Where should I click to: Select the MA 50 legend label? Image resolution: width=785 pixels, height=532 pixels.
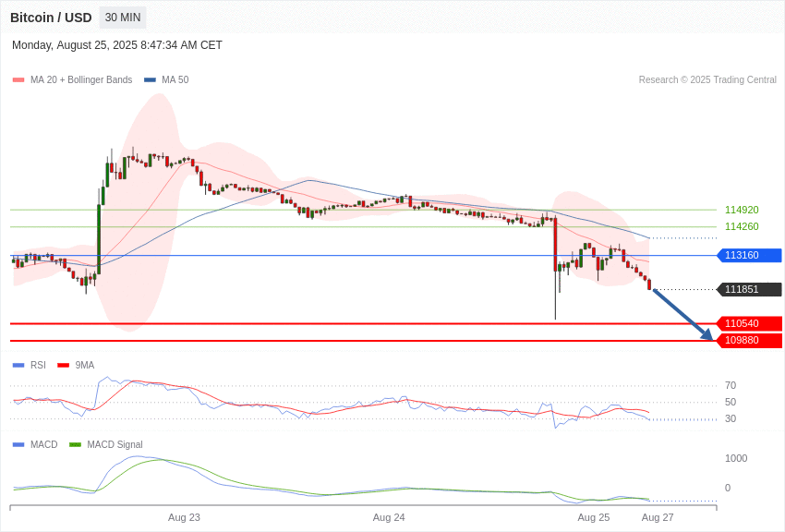(175, 80)
